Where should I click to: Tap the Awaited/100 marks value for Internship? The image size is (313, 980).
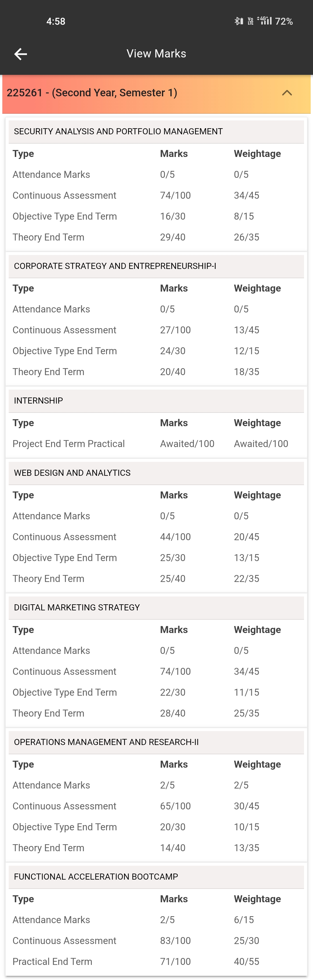(187, 444)
